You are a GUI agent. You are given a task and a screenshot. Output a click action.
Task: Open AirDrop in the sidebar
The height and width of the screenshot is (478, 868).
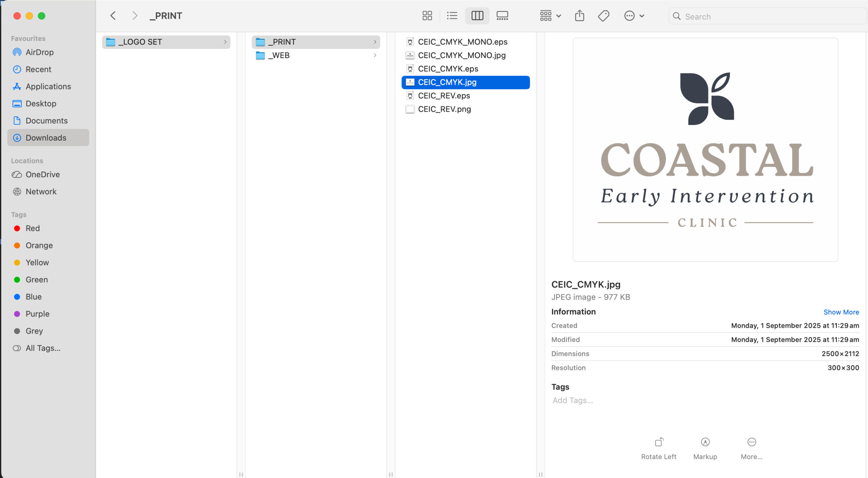point(39,52)
